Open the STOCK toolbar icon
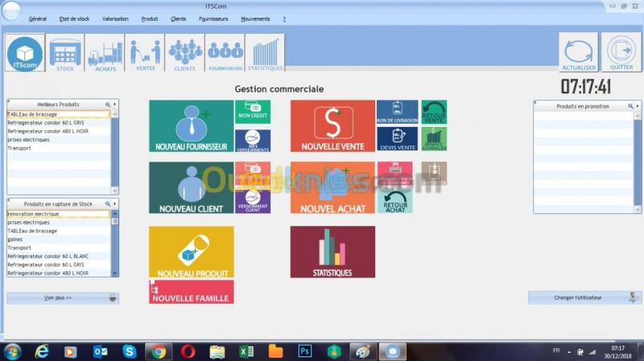The image size is (644, 361). (65, 53)
